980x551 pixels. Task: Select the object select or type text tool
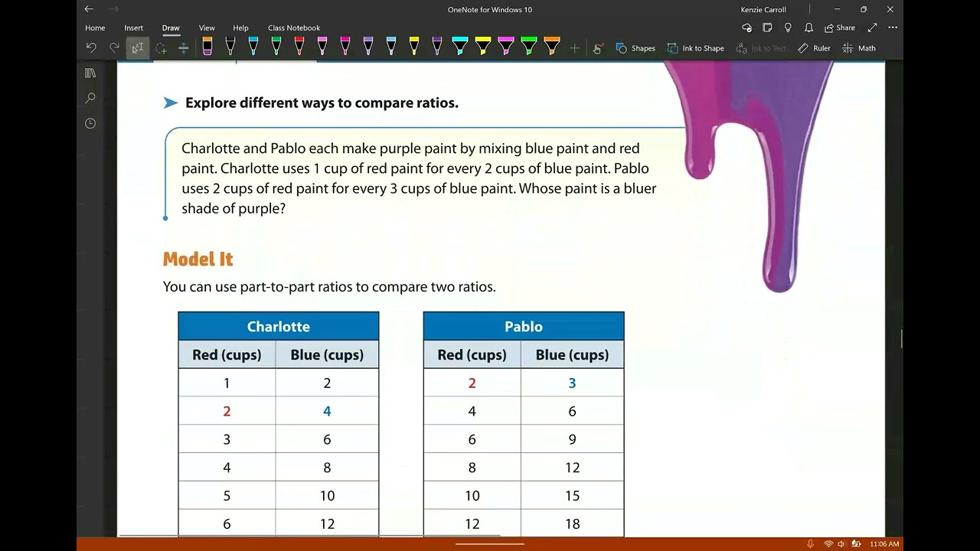tap(138, 48)
